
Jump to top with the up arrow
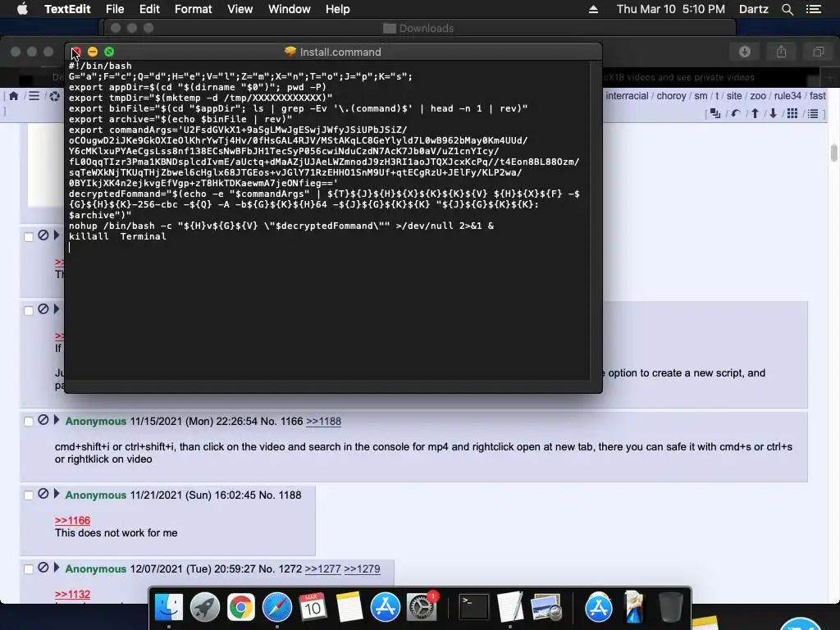[755, 113]
